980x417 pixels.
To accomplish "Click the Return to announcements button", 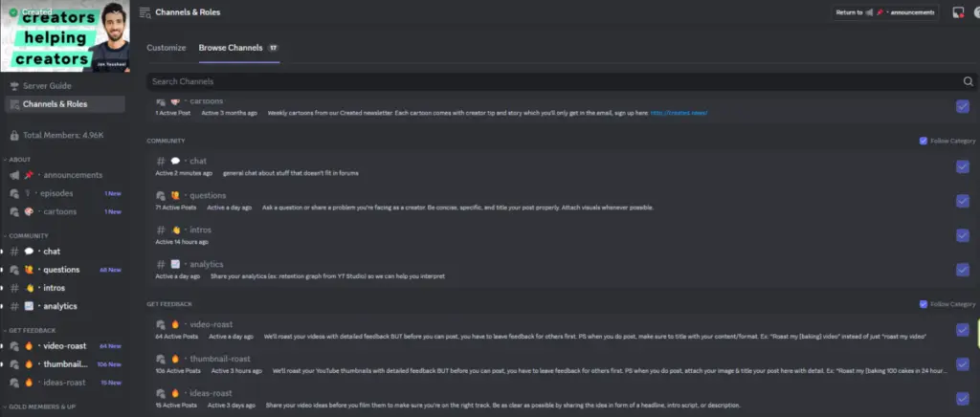I will pos(883,12).
